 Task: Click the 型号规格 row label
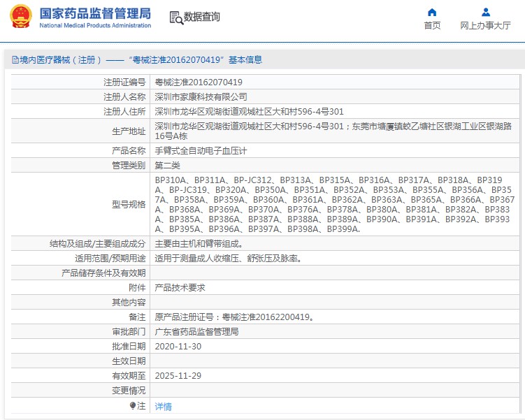[x=129, y=205]
